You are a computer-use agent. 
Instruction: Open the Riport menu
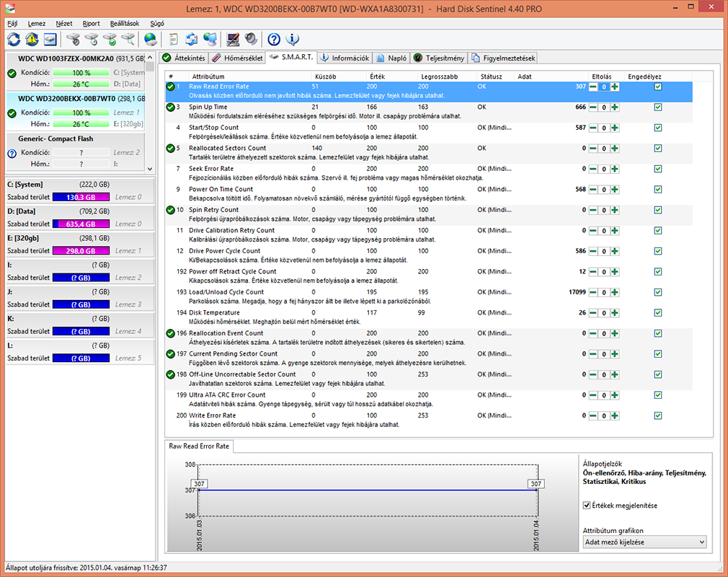coord(91,23)
